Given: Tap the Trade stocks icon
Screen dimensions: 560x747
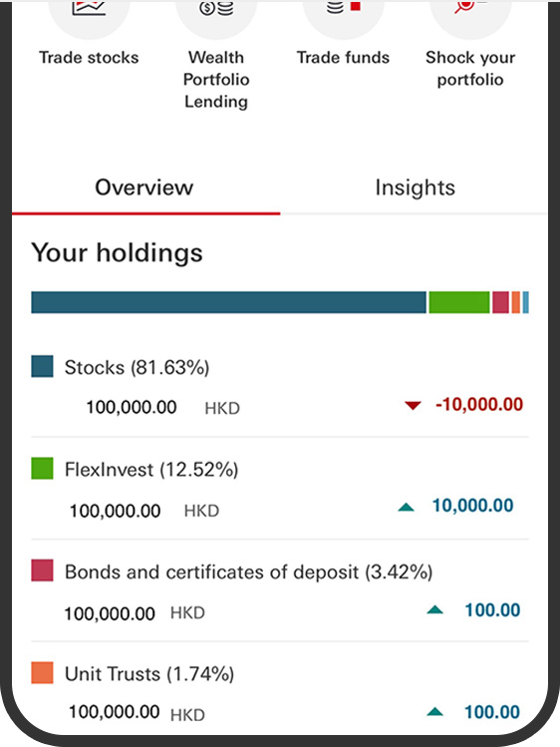Looking at the screenshot, I should (x=89, y=14).
